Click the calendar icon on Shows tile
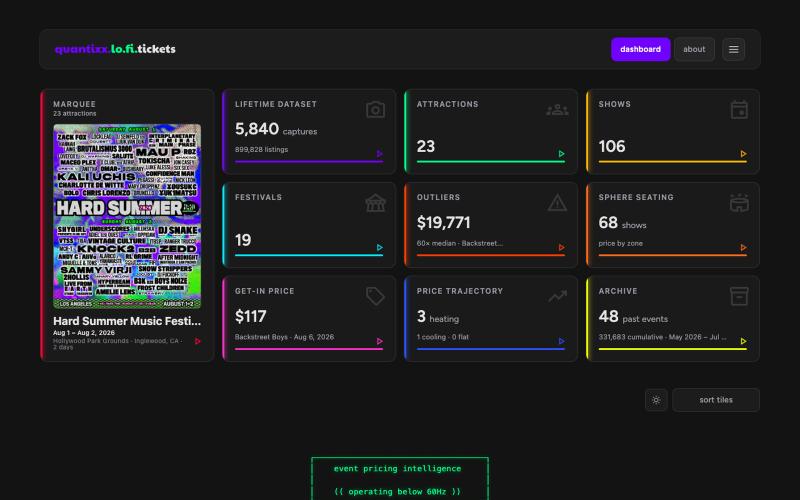This screenshot has width=800, height=500. pyautogui.click(x=739, y=110)
